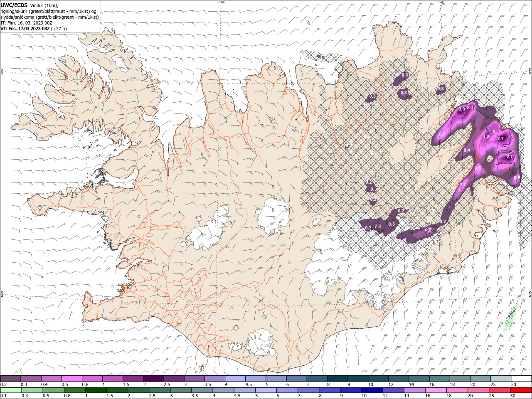Click the pure red above-30 rain legend swatch
The height and width of the screenshot is (399, 532).
[x=520, y=390]
